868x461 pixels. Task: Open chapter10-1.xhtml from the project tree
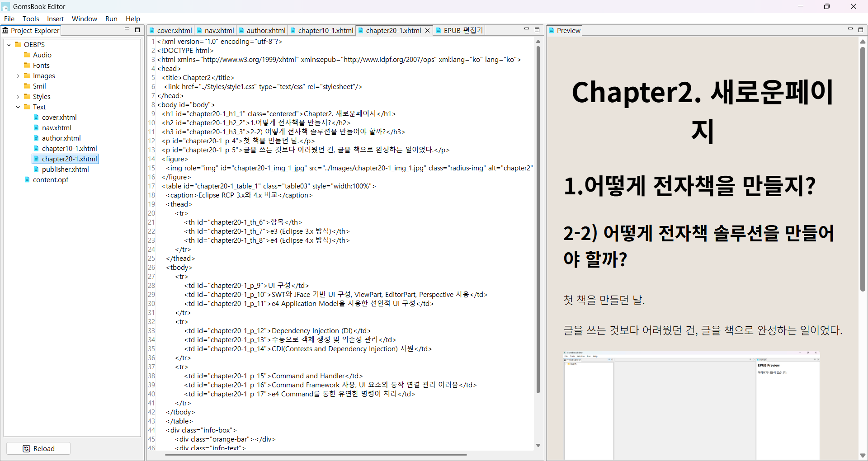click(70, 148)
